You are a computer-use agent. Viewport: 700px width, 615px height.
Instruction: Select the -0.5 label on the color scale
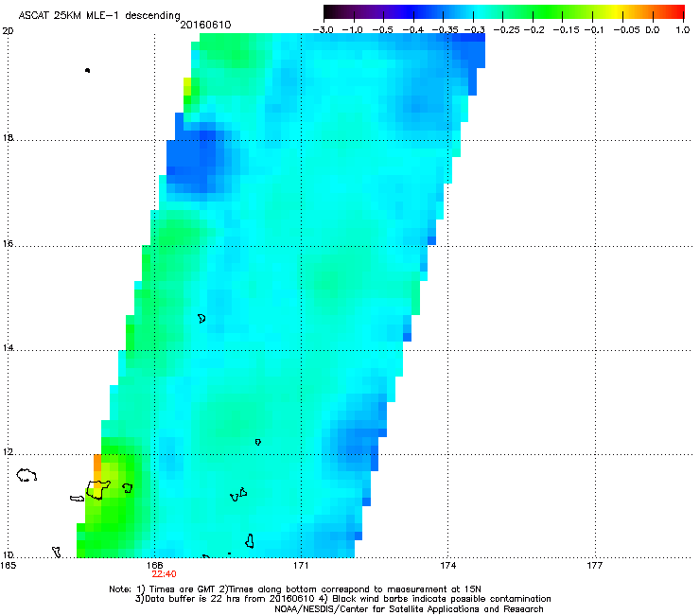tap(382, 30)
